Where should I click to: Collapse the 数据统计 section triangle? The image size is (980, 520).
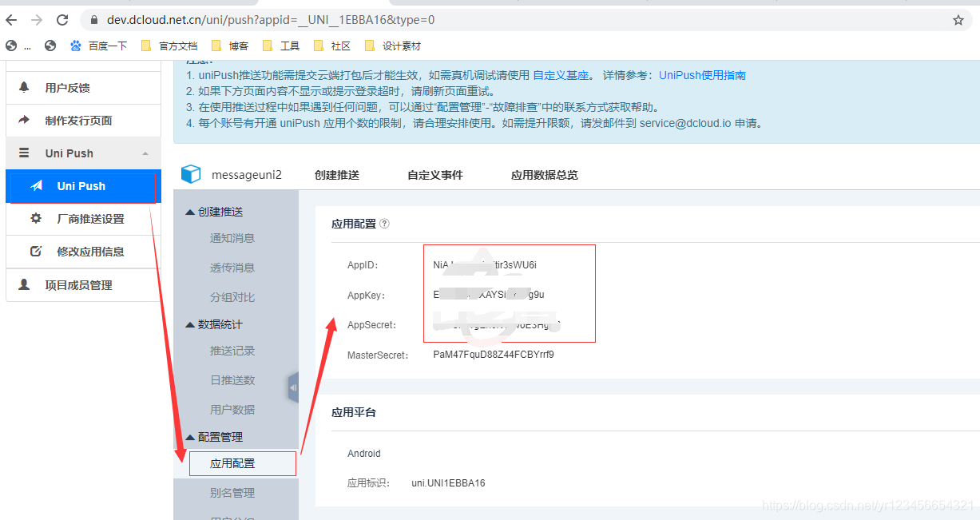189,324
